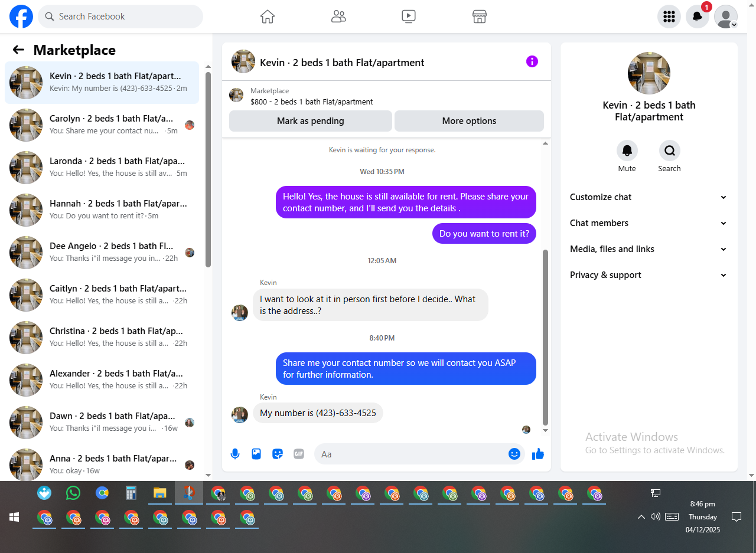Show hidden system tray icons chevron
This screenshot has height=553, width=756.
(641, 517)
